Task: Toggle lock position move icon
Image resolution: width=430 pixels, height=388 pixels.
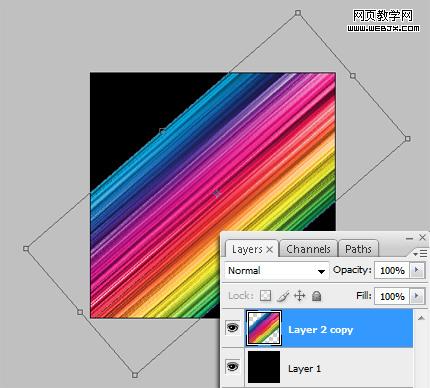Action: click(300, 296)
